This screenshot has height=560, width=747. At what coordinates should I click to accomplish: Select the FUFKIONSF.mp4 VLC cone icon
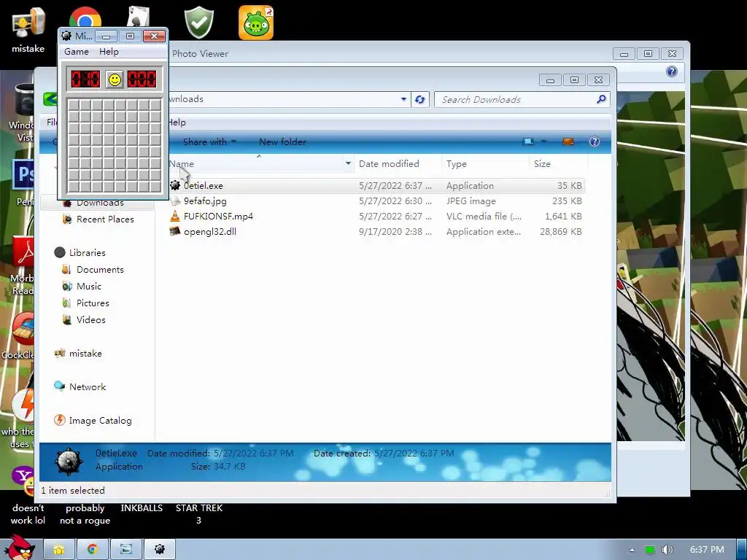[x=175, y=216]
